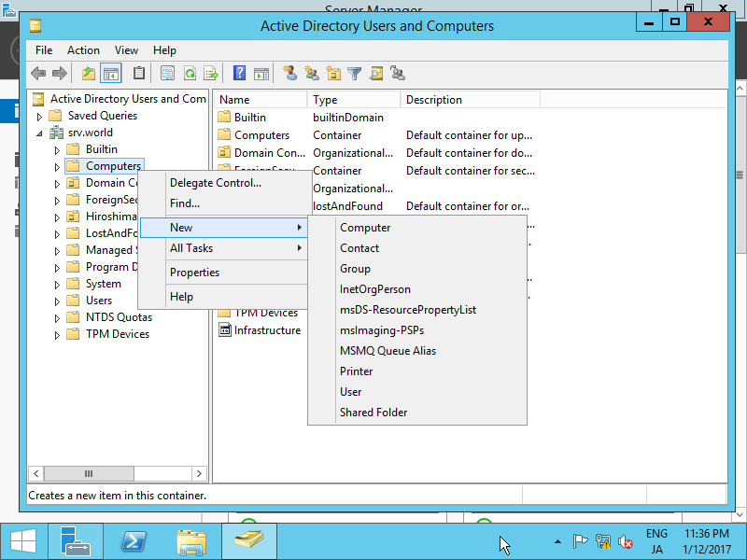Expand the Domain Controllers tree node
747x560 pixels.
coord(56,182)
